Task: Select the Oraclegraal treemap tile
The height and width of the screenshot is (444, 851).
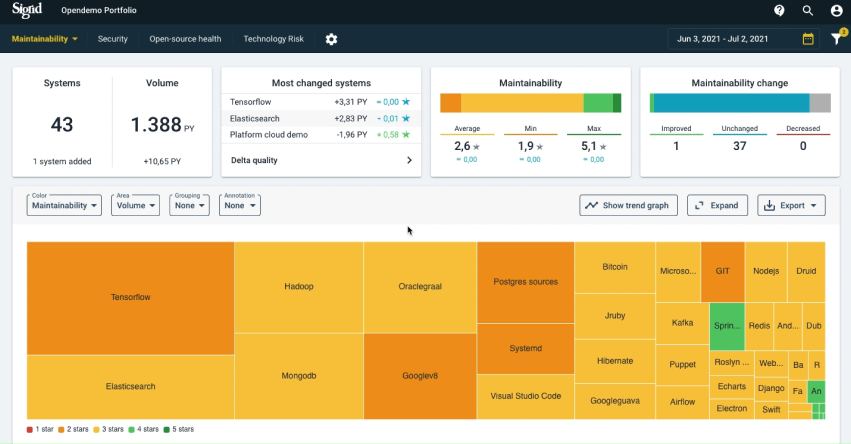Action: [420, 287]
